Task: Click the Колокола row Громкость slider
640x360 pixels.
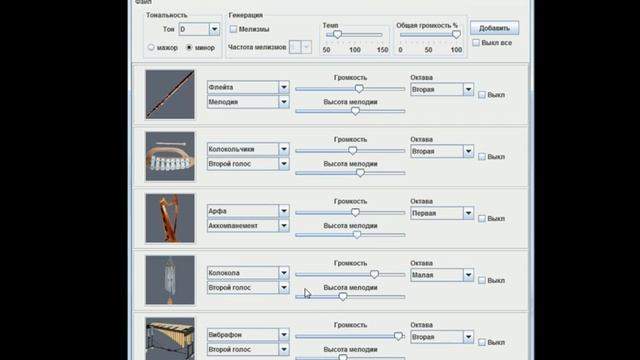Action: pos(350,274)
